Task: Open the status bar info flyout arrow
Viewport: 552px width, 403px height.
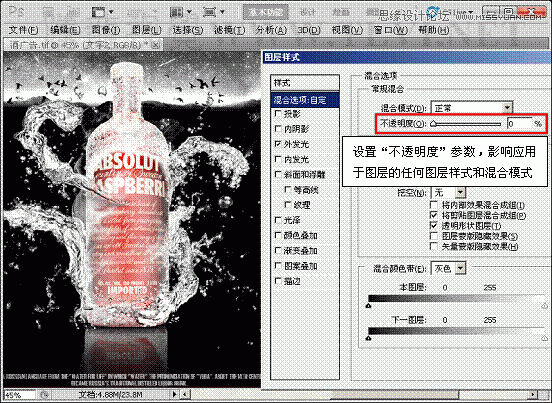Action: pos(175,395)
